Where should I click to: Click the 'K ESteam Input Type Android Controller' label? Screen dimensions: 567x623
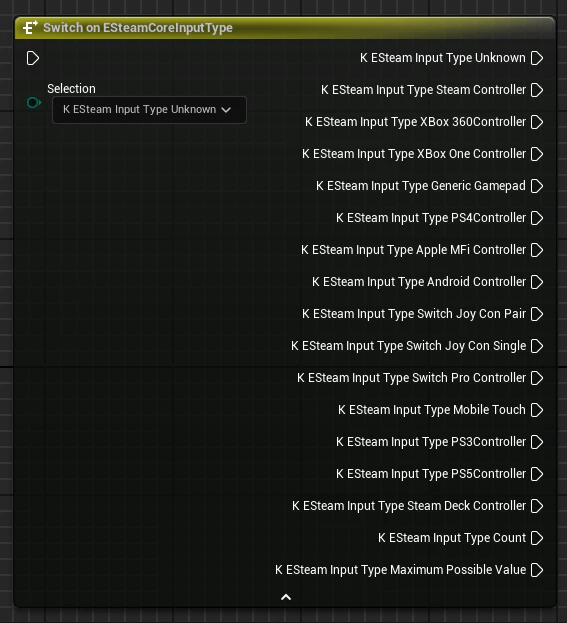coord(419,282)
